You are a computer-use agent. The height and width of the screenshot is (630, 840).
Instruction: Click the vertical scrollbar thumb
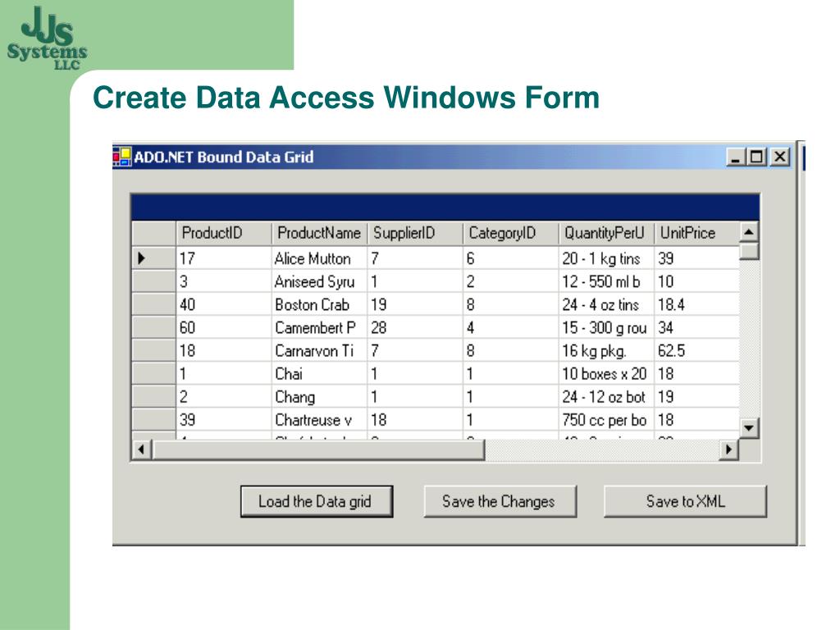tap(749, 251)
